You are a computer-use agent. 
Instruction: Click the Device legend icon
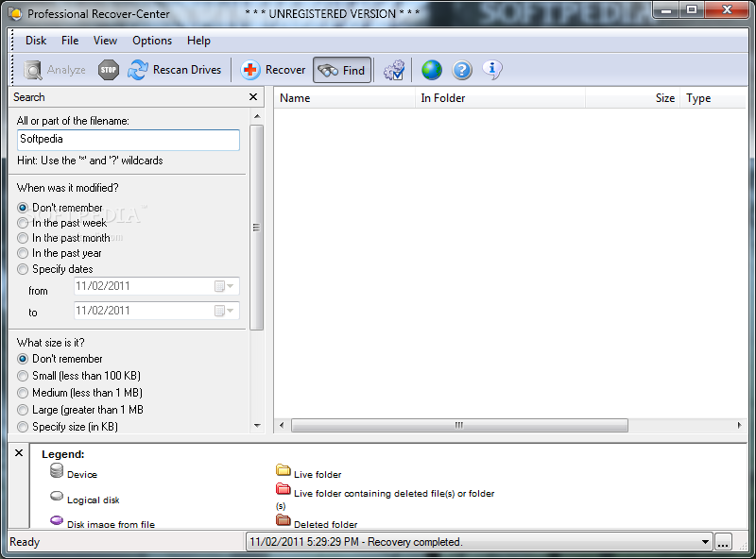(57, 471)
